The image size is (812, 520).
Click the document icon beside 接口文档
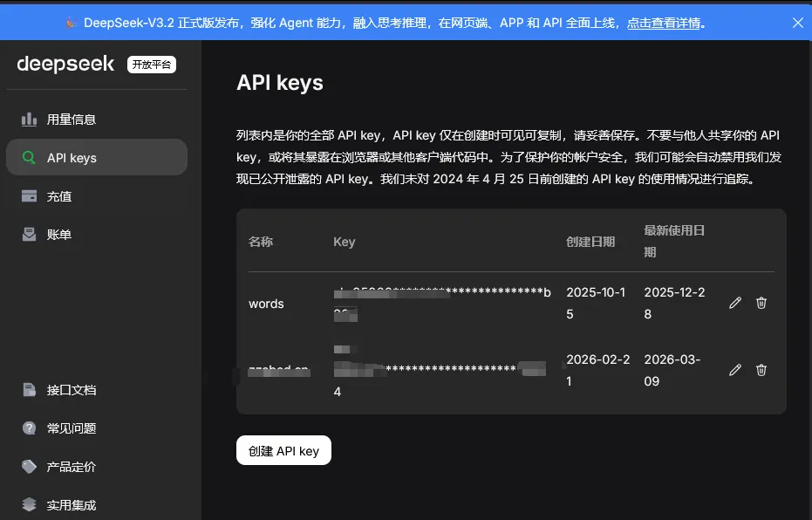[x=29, y=389]
